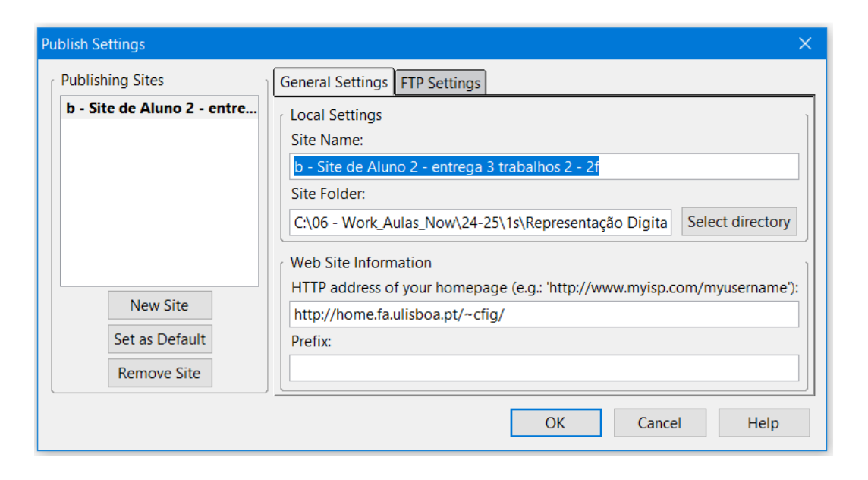This screenshot has width=868, height=480.
Task: Click the New Site button
Action: (159, 305)
